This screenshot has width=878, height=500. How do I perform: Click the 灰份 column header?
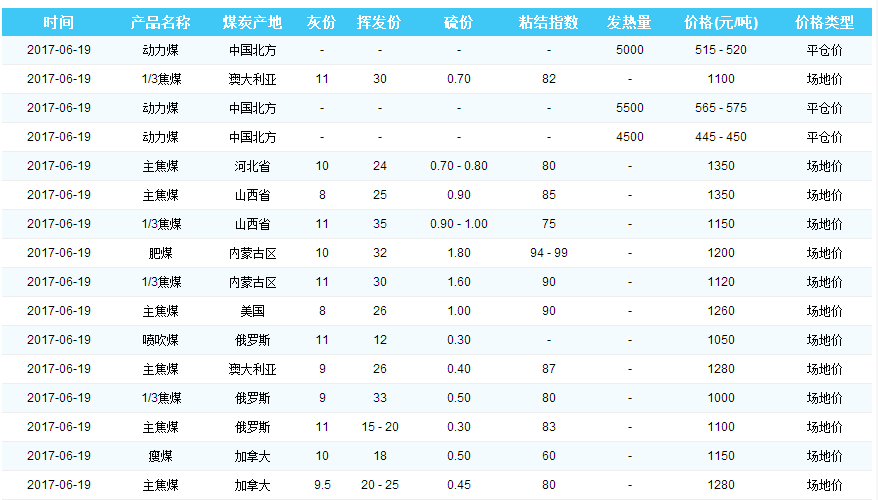(321, 22)
